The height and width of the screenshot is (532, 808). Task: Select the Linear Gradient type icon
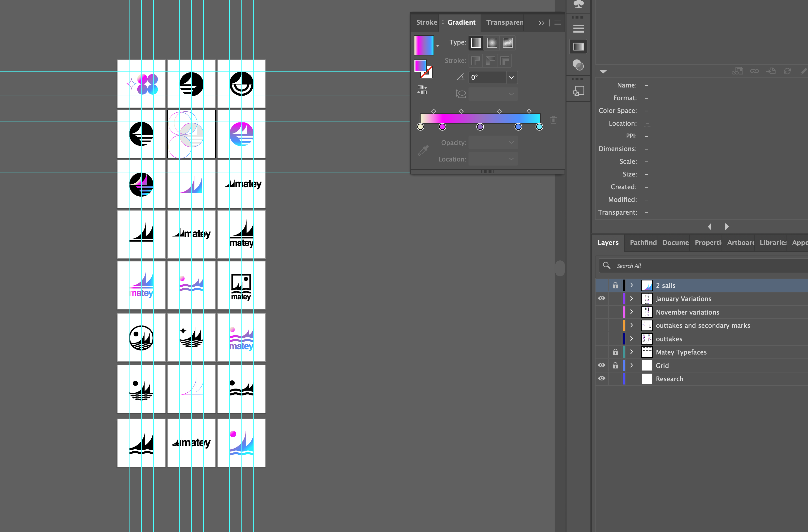click(x=476, y=43)
